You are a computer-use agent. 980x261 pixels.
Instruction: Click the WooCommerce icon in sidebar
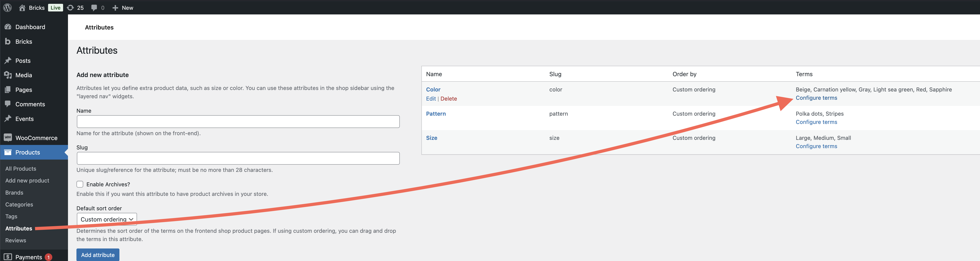(8, 138)
